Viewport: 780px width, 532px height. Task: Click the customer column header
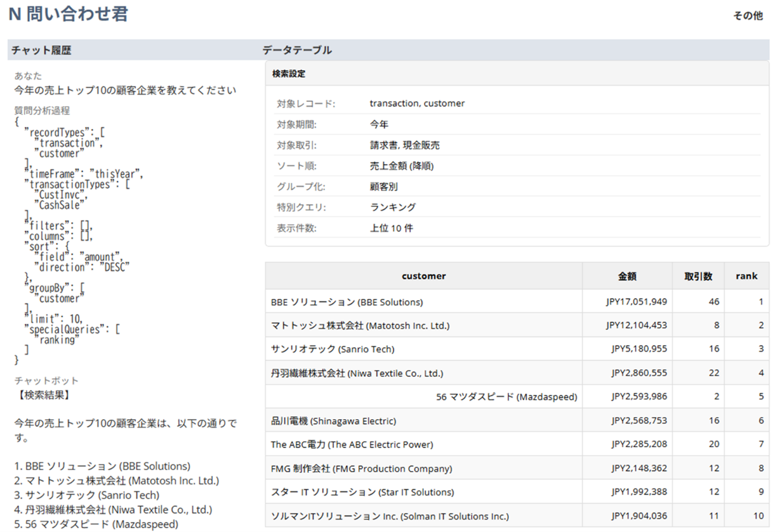tap(424, 276)
